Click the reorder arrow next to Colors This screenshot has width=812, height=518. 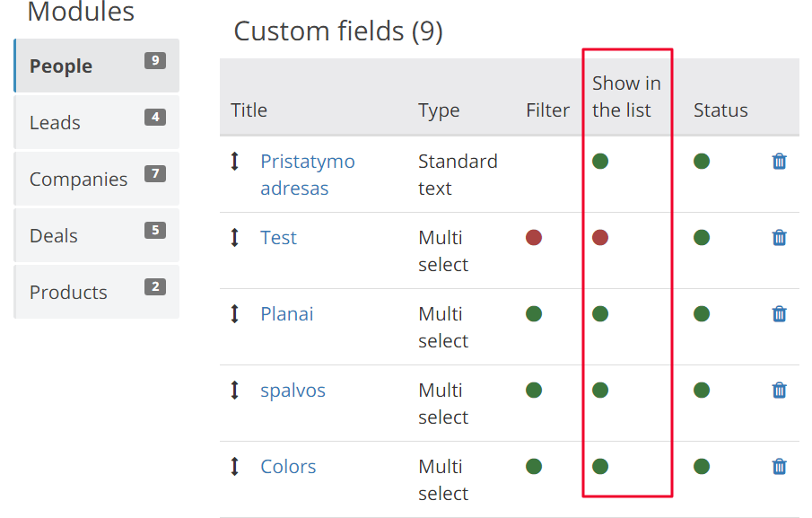click(x=234, y=466)
